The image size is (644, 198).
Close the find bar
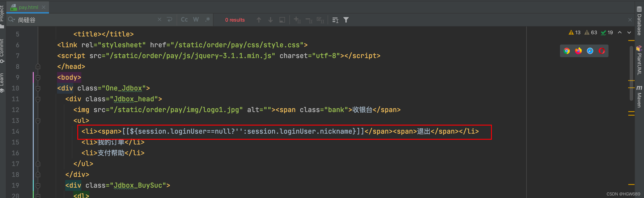point(630,20)
